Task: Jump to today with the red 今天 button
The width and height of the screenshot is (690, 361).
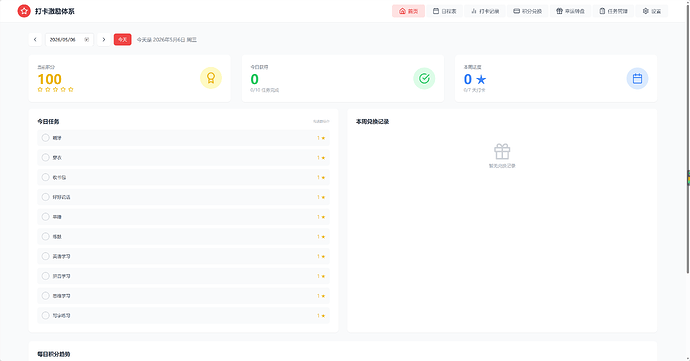Action: [x=122, y=40]
